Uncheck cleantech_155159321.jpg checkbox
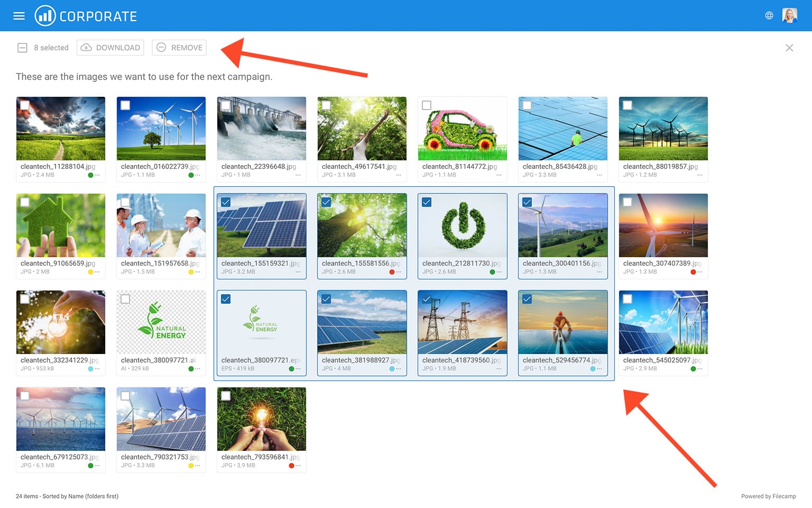 [226, 202]
